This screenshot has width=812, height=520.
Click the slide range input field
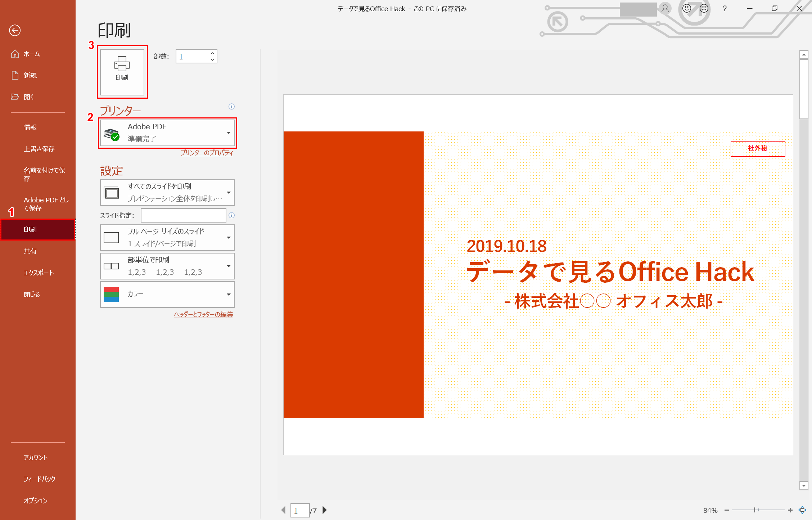coord(184,215)
